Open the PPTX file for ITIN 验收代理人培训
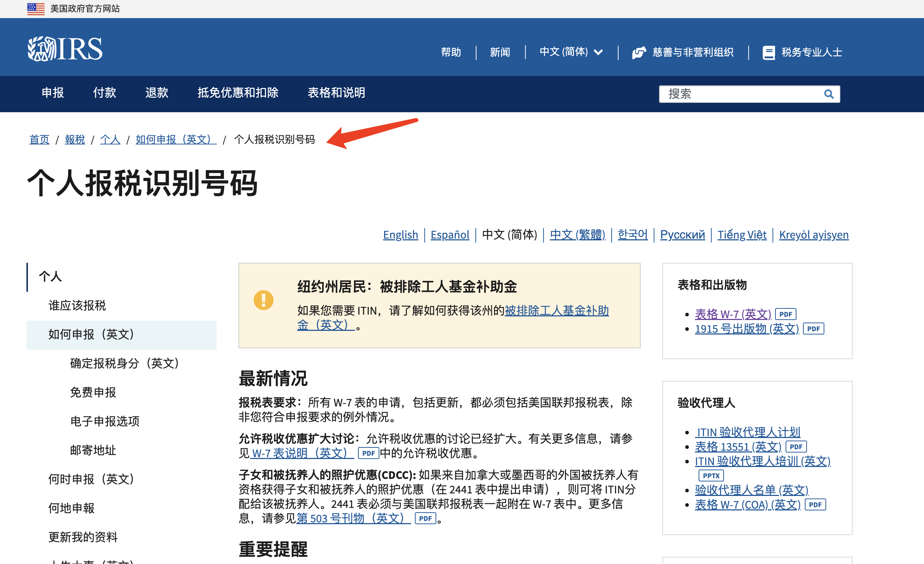 tap(711, 475)
